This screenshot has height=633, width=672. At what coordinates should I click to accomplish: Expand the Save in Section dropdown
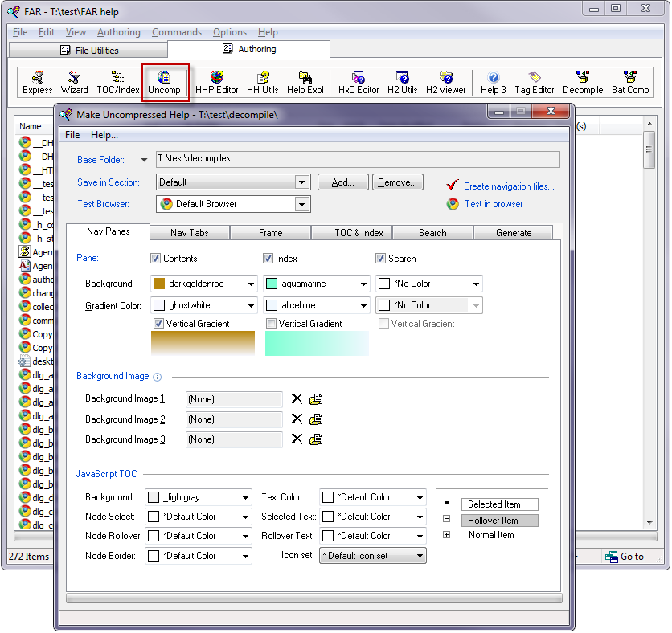tap(301, 183)
